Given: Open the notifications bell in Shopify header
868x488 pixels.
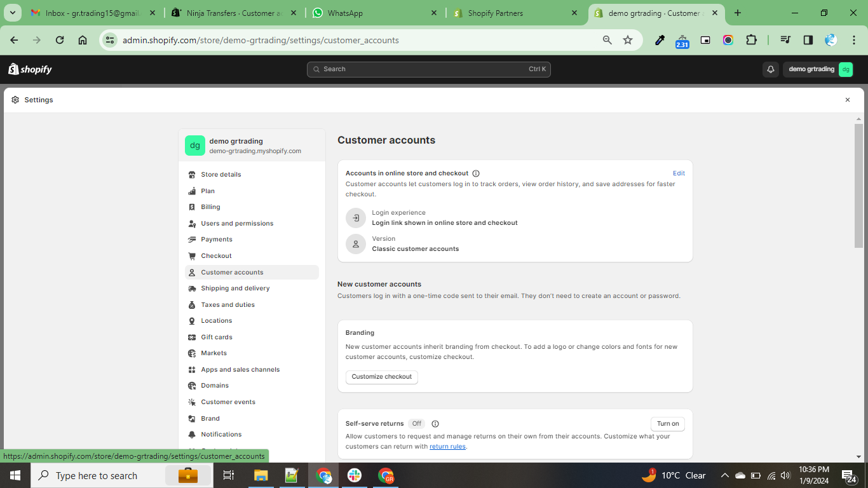Looking at the screenshot, I should click(771, 69).
